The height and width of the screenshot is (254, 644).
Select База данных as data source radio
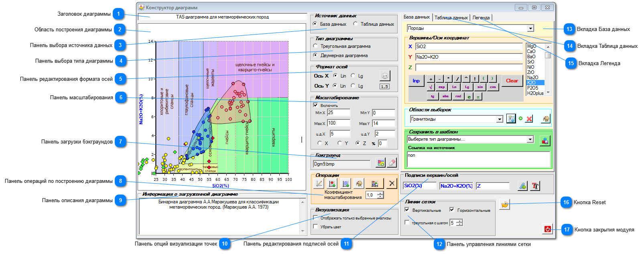click(x=315, y=24)
